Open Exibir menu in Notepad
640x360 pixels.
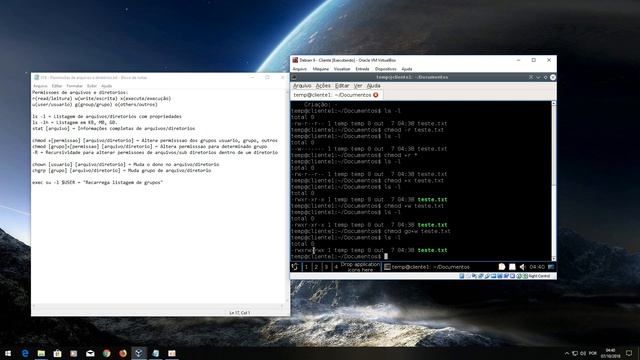[92, 86]
